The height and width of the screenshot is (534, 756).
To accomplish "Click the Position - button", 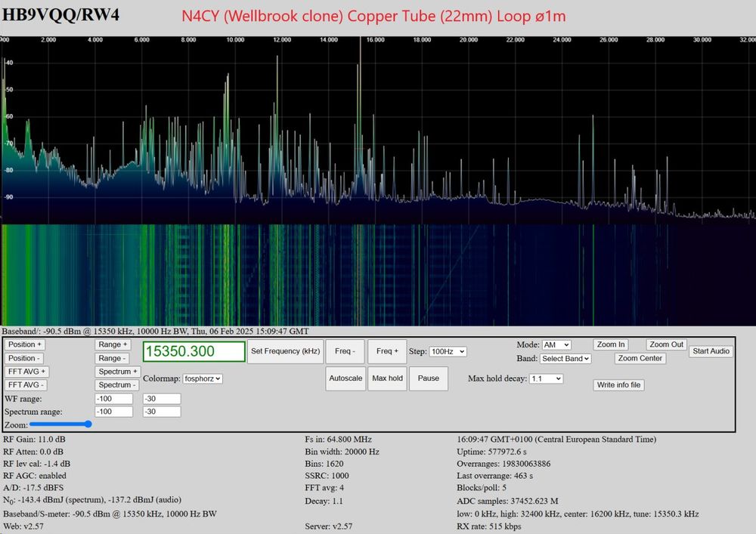I will coord(24,358).
